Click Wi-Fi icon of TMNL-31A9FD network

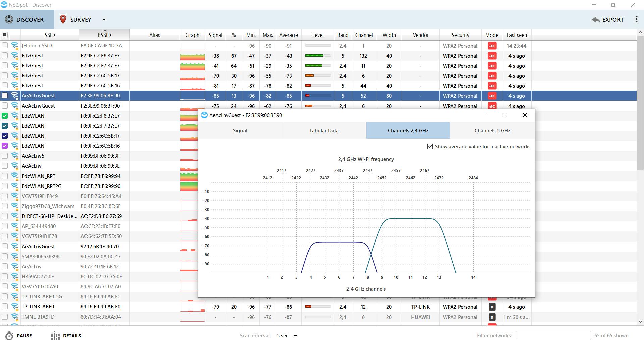[x=15, y=317]
